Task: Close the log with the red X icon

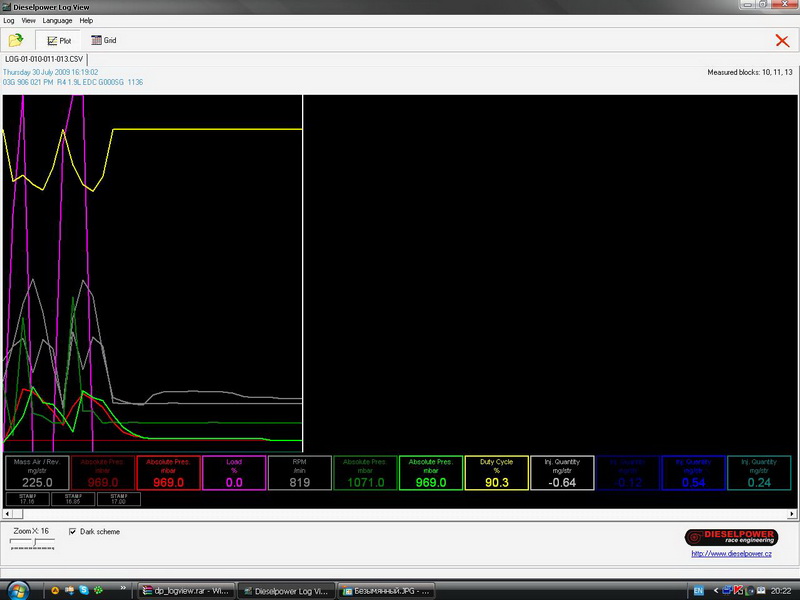Action: [x=782, y=41]
